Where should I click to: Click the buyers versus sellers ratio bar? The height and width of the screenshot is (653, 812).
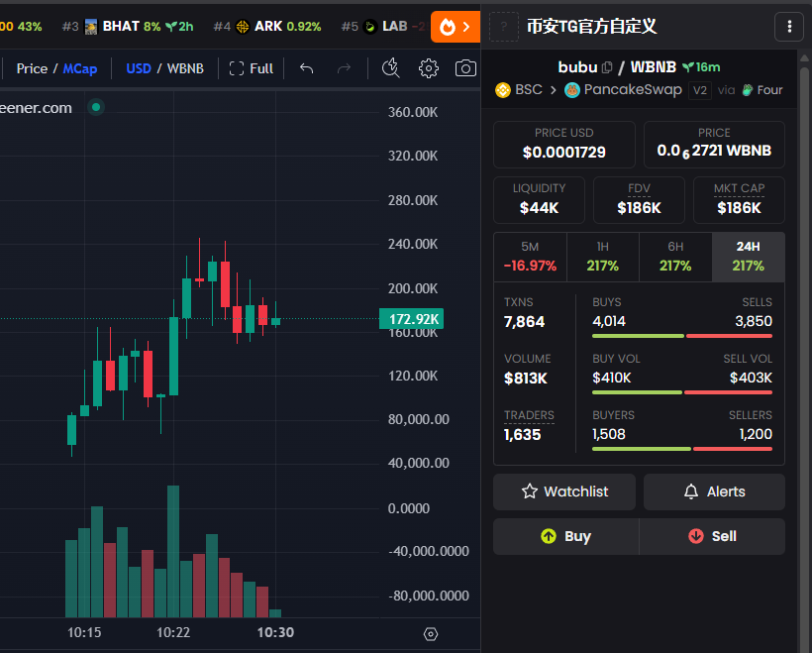(x=682, y=449)
